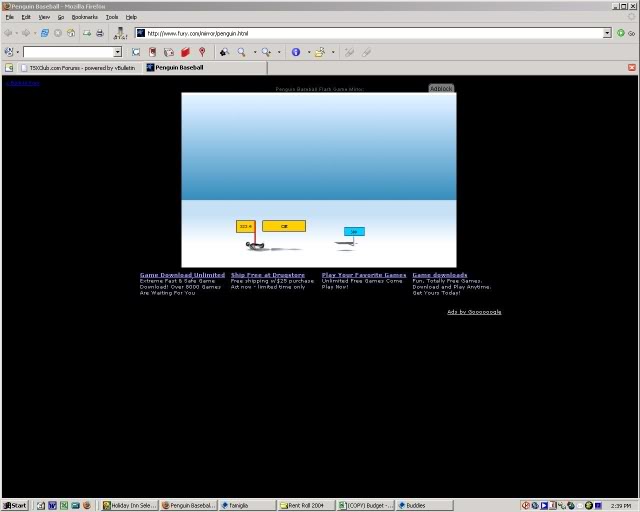This screenshot has width=640, height=512.
Task: Click the Forward navigation arrow
Action: pyautogui.click(x=26, y=33)
